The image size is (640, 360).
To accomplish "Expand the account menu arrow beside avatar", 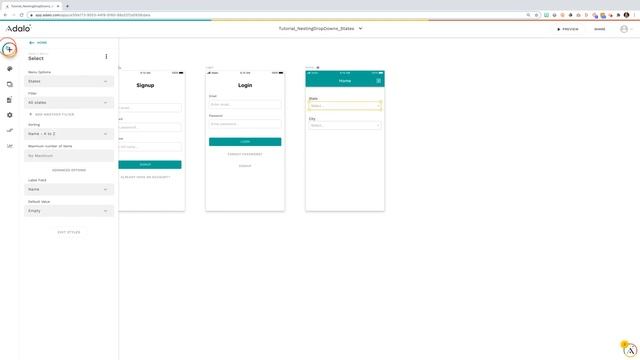I will pyautogui.click(x=631, y=29).
